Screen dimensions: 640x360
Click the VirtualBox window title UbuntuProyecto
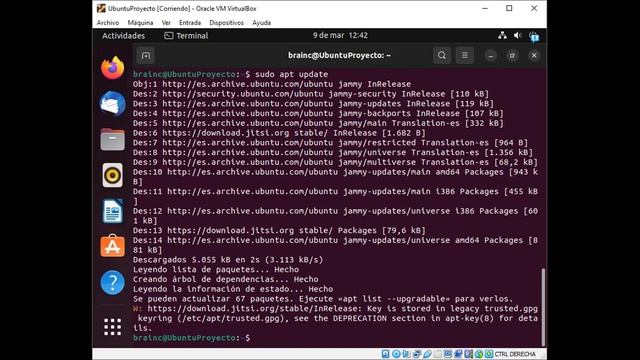pos(182,9)
